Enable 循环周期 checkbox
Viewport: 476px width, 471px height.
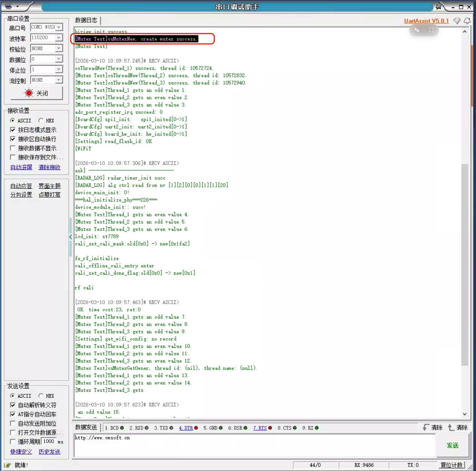[x=13, y=442]
